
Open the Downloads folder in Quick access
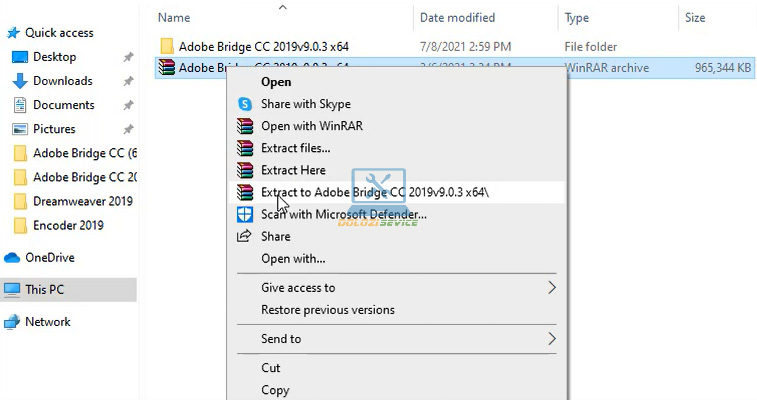[x=62, y=81]
